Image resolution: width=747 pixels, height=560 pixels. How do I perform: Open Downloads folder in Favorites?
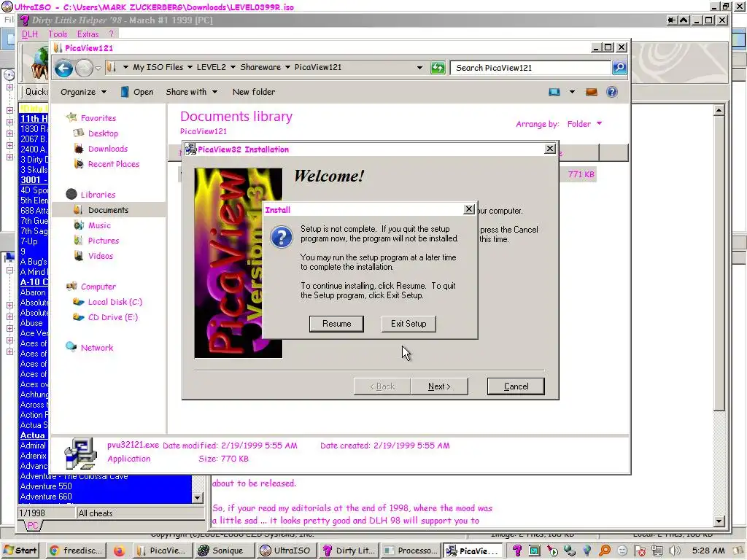pyautogui.click(x=108, y=149)
